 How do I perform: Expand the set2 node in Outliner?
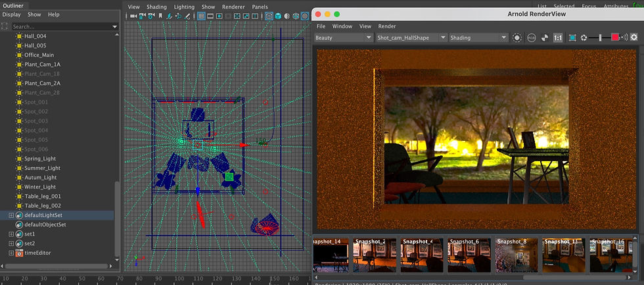pos(11,244)
